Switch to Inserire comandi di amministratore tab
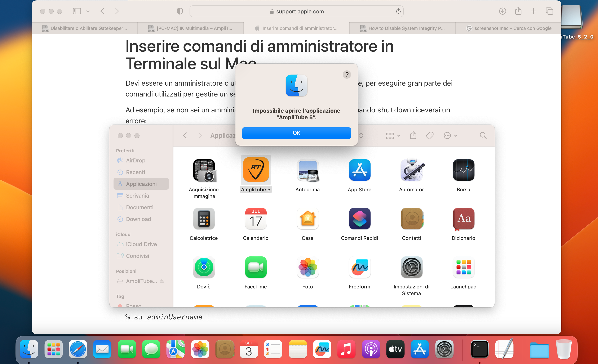 (296, 28)
